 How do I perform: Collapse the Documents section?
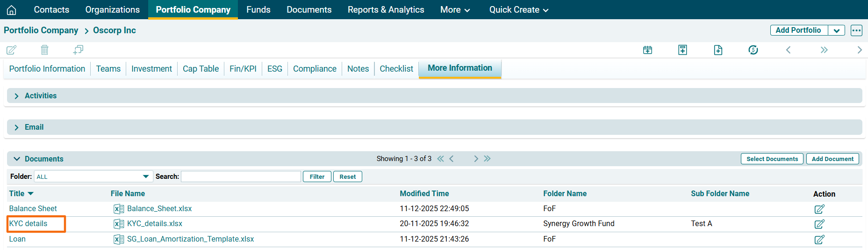point(17,159)
